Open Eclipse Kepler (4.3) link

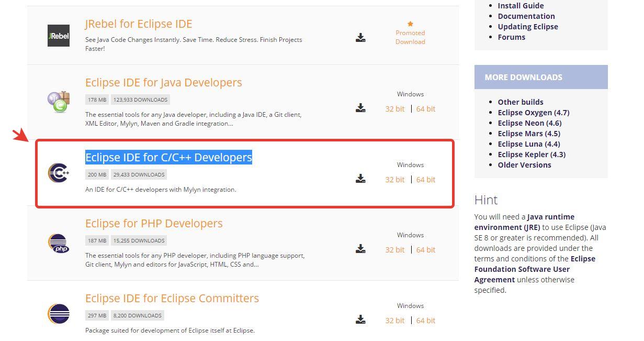(x=532, y=155)
